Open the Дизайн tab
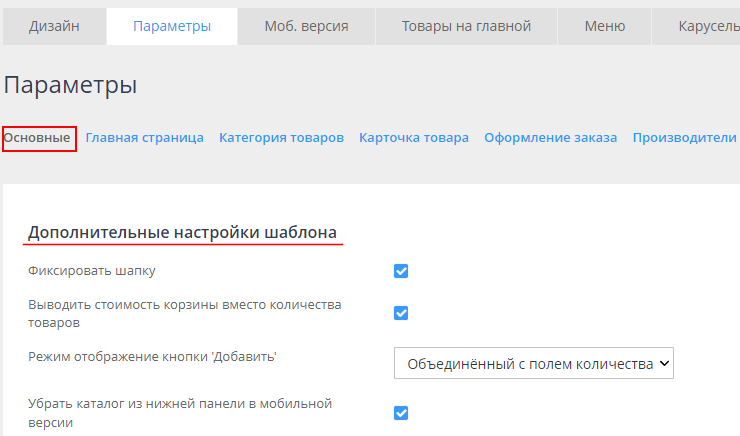 tap(53, 26)
